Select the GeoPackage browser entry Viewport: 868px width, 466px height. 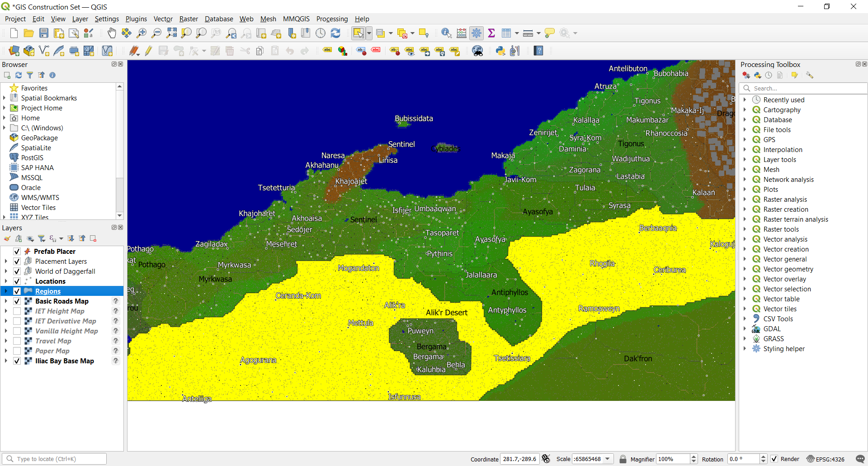39,138
